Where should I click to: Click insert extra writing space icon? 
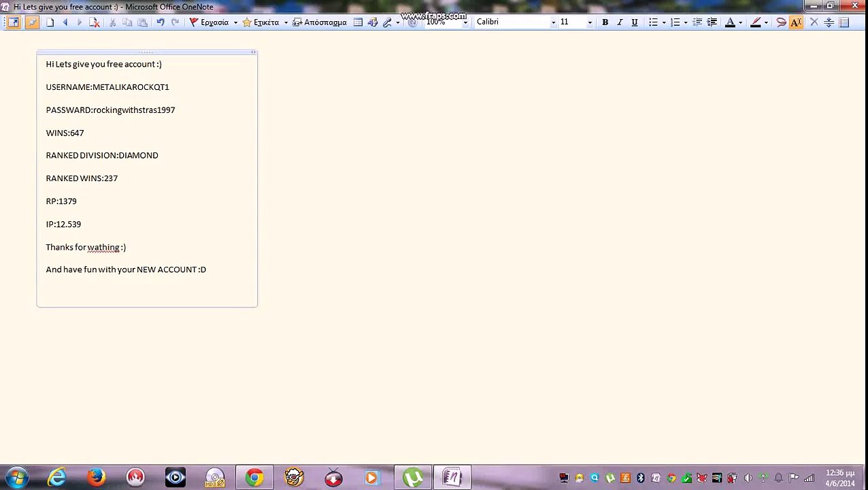click(x=829, y=22)
